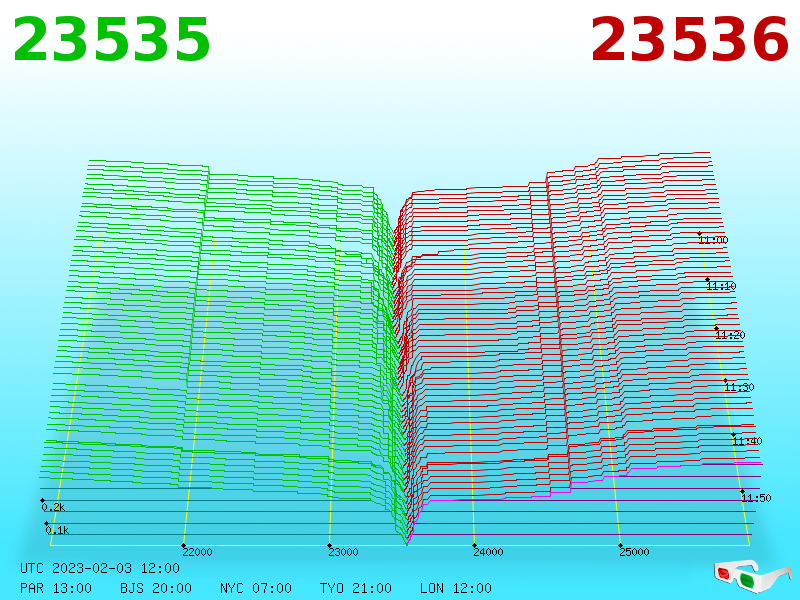
Task: Click the NYC 07:00 clock
Action: (256, 588)
